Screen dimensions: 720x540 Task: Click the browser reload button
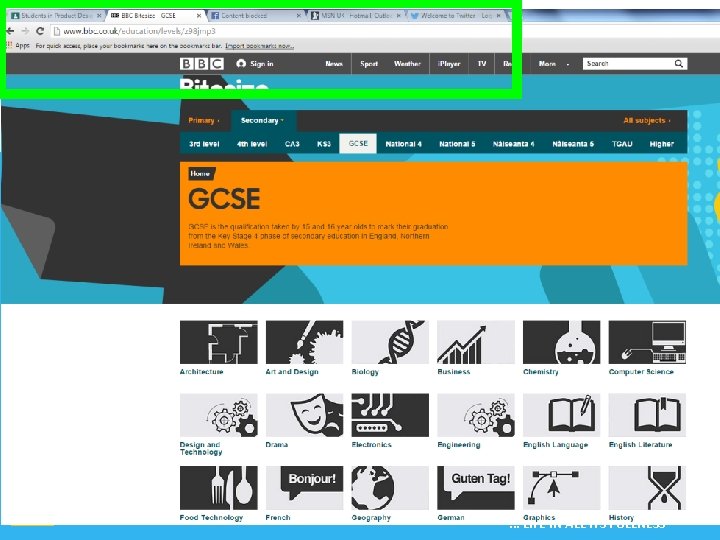pos(40,31)
